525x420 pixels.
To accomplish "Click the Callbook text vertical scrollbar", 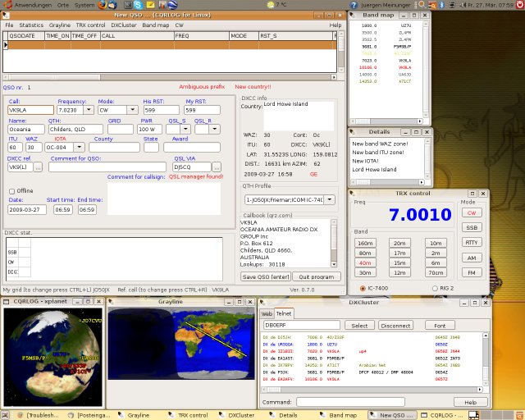I will click(x=334, y=243).
